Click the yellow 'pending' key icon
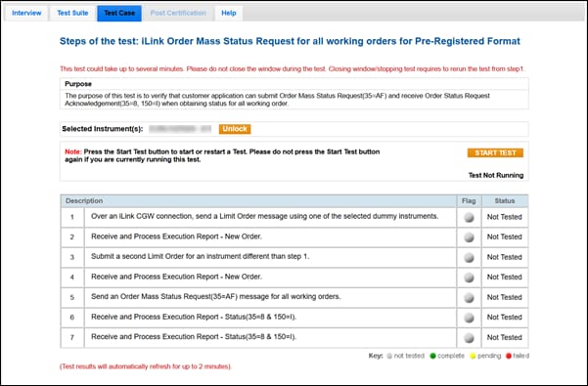This screenshot has height=386, width=588. click(473, 356)
